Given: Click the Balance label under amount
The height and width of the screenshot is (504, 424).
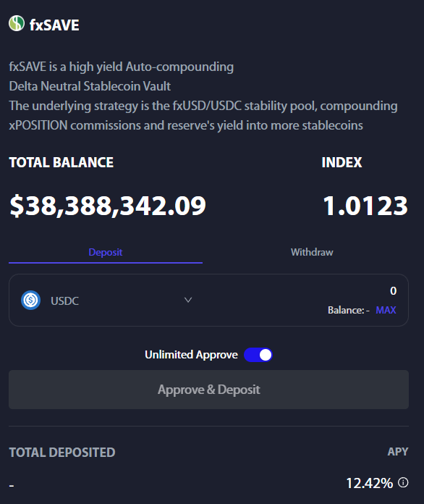Looking at the screenshot, I should tap(349, 310).
